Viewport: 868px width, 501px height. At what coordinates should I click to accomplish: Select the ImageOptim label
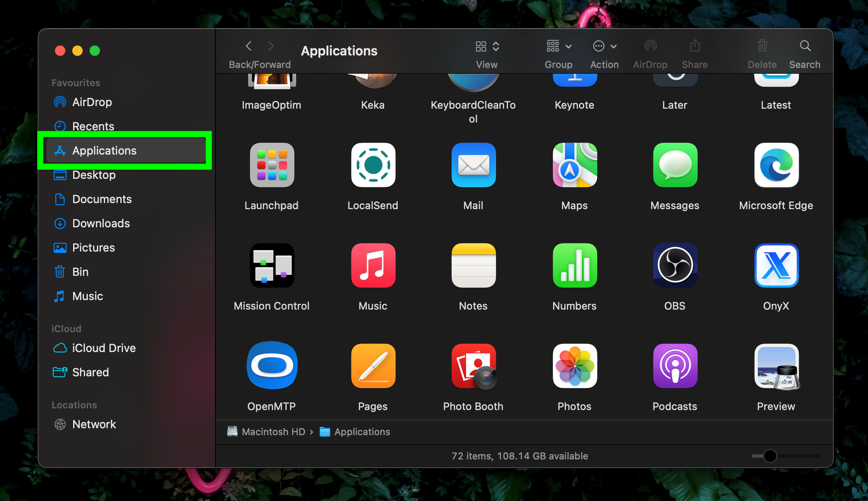[x=271, y=105]
